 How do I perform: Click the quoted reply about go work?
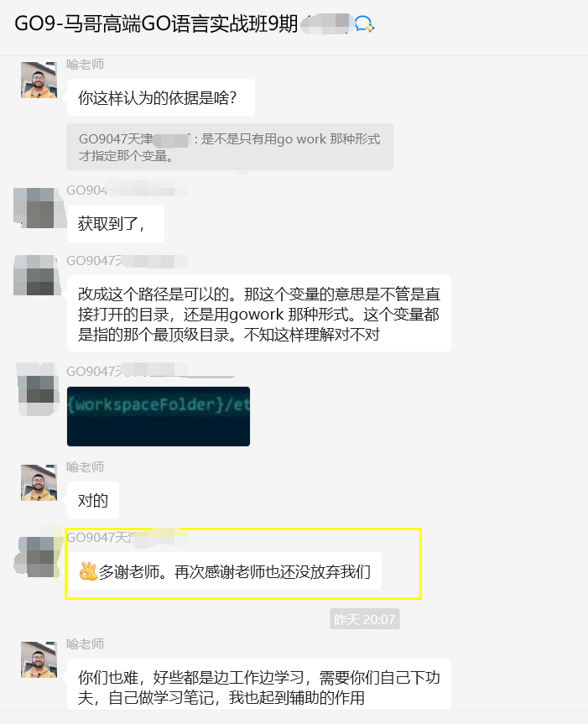[x=230, y=147]
